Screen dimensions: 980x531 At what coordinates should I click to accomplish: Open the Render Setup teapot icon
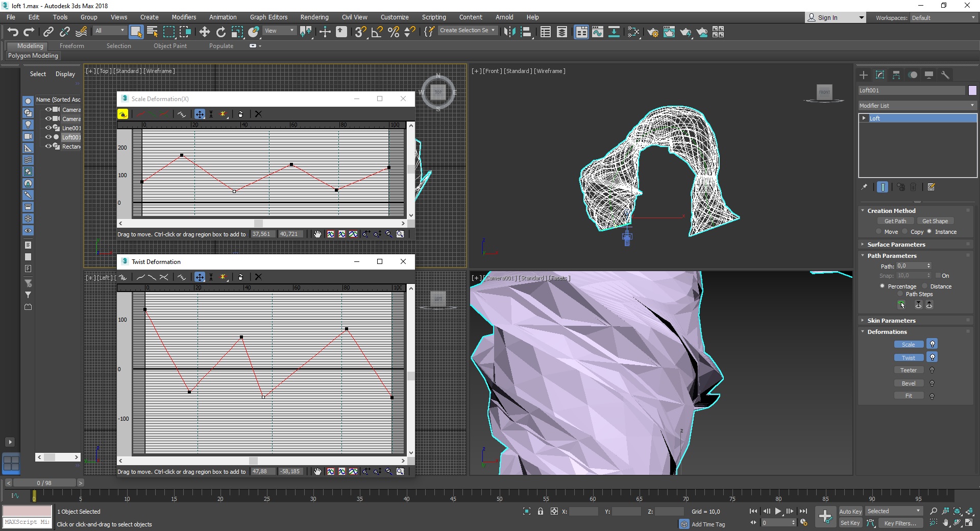point(652,32)
